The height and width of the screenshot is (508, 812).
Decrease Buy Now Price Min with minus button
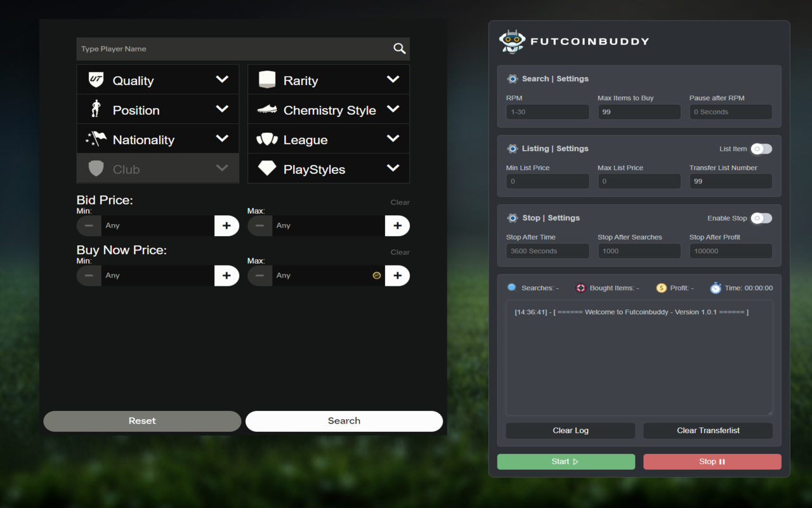[89, 276]
